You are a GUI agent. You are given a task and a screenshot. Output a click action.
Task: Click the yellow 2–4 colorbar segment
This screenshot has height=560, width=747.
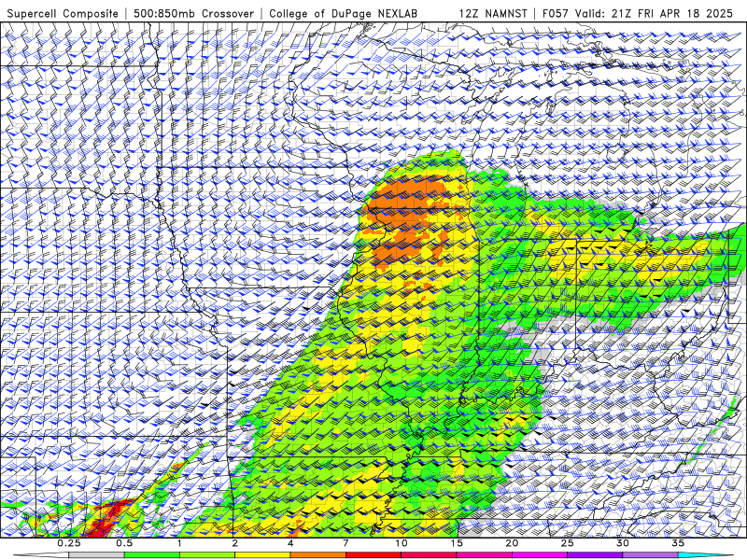262,555
